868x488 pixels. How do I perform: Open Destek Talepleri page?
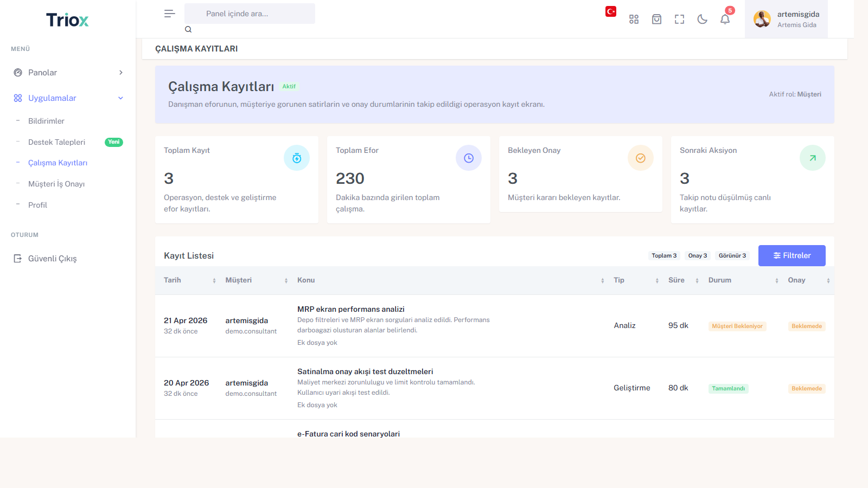[56, 142]
